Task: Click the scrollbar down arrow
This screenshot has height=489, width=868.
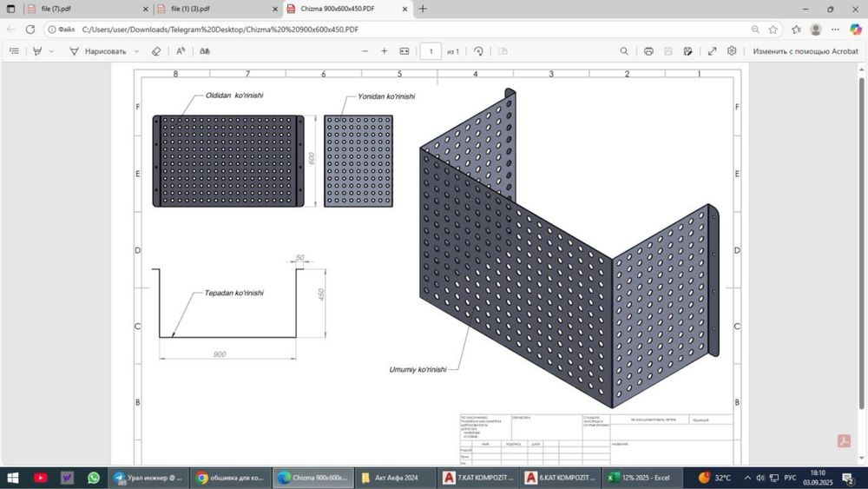Action: tap(861, 459)
